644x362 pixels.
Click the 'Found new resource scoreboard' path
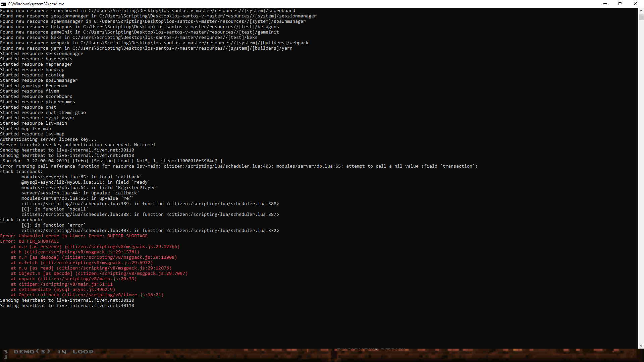click(x=148, y=10)
